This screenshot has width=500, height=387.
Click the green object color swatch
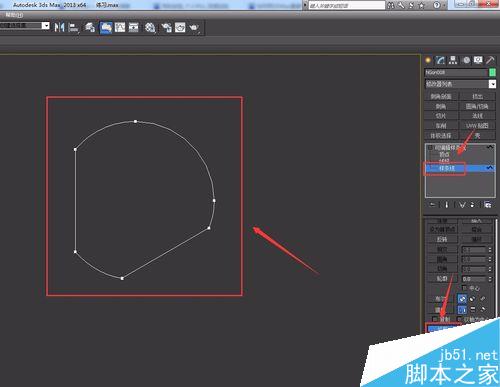point(492,72)
